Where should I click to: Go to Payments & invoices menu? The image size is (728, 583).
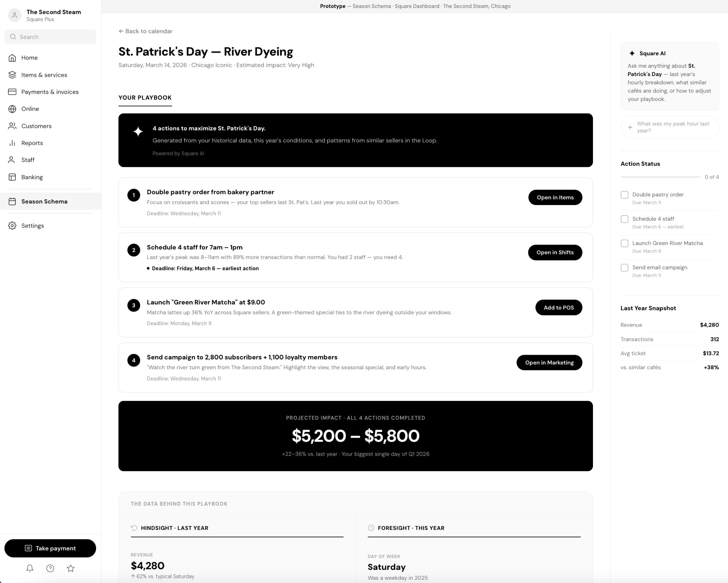[50, 92]
